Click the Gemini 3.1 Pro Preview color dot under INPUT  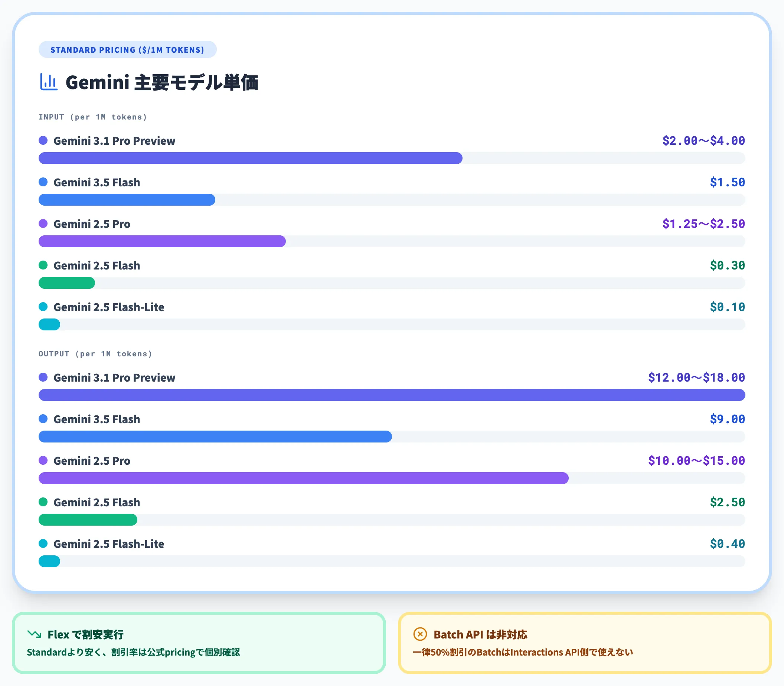[x=43, y=140]
